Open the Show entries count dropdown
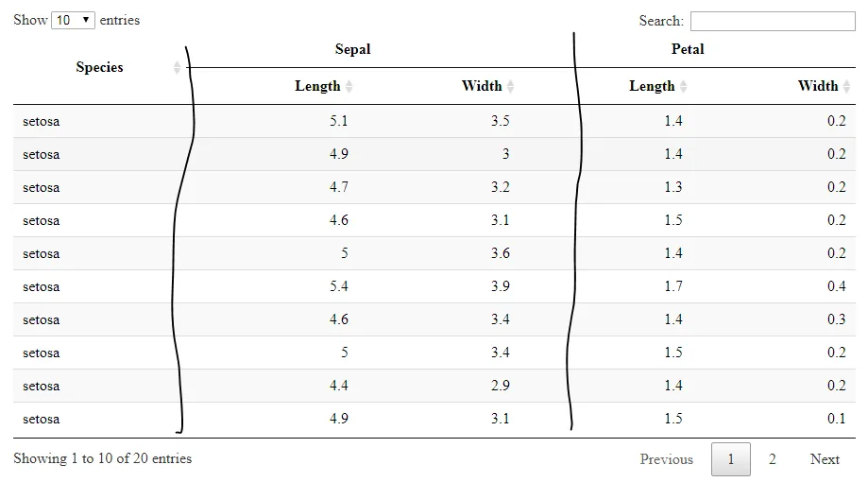Image resolution: width=868 pixels, height=482 pixels. 73,21
